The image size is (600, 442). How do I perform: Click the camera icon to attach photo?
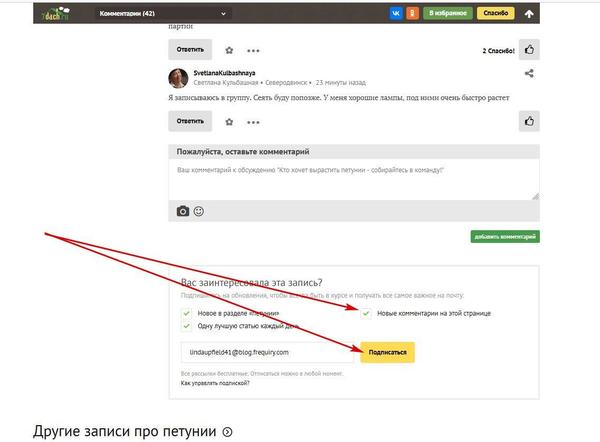click(183, 211)
